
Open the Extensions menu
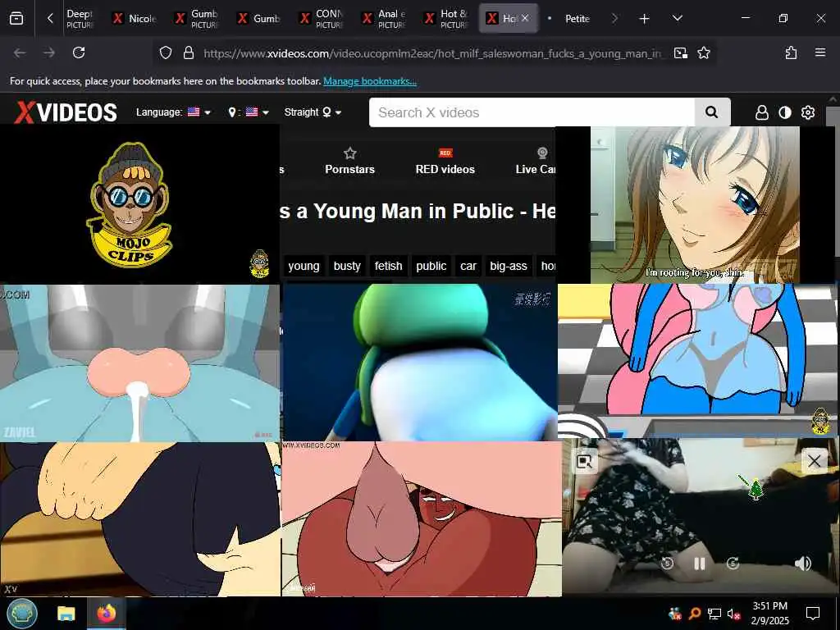click(791, 52)
